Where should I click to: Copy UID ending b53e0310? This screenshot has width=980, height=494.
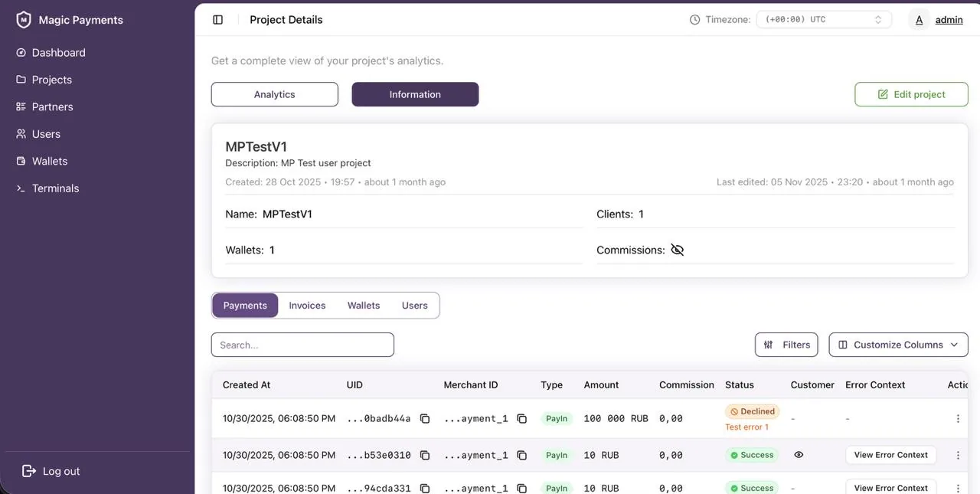pyautogui.click(x=425, y=455)
